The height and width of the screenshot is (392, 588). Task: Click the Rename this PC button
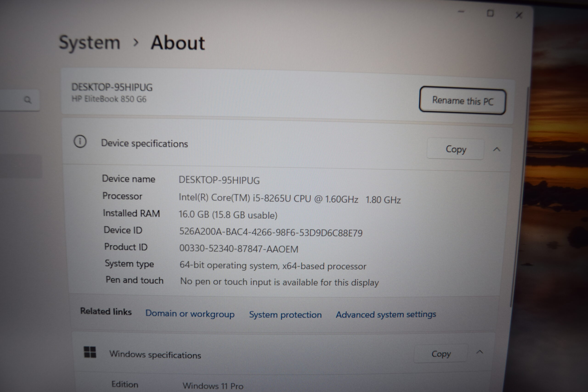[x=463, y=101]
